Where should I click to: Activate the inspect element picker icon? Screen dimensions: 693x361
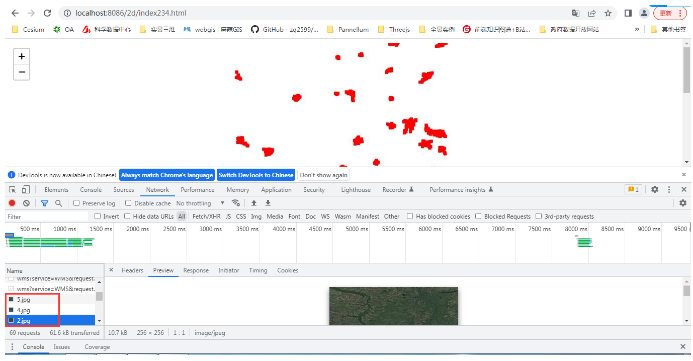(12, 190)
